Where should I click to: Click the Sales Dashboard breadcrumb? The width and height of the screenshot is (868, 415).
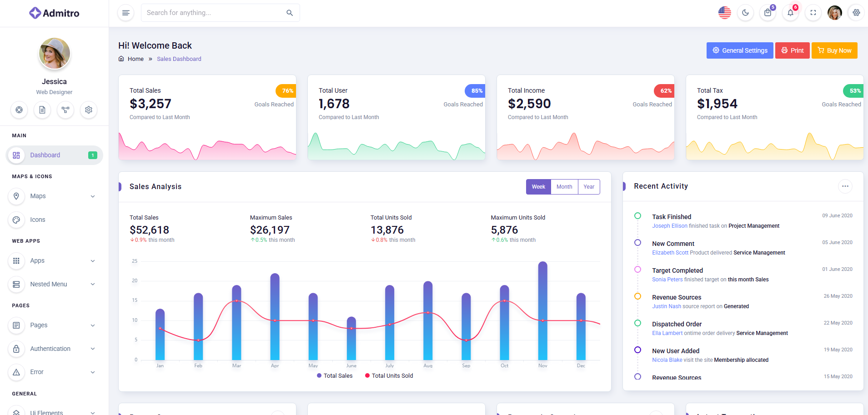[179, 59]
